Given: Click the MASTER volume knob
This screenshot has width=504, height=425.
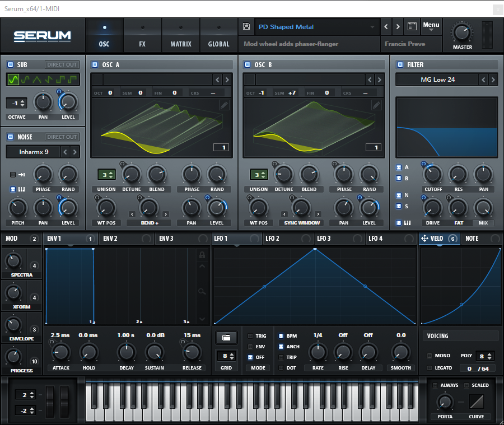Looking at the screenshot, I should point(462,32).
